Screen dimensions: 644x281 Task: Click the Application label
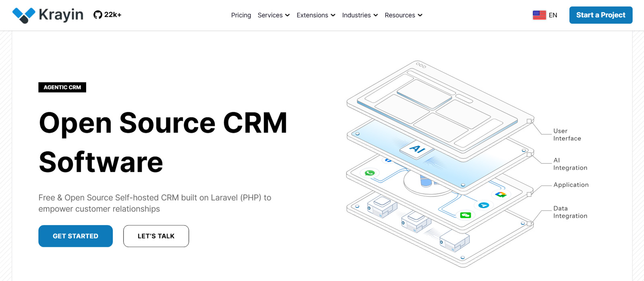[x=571, y=185]
